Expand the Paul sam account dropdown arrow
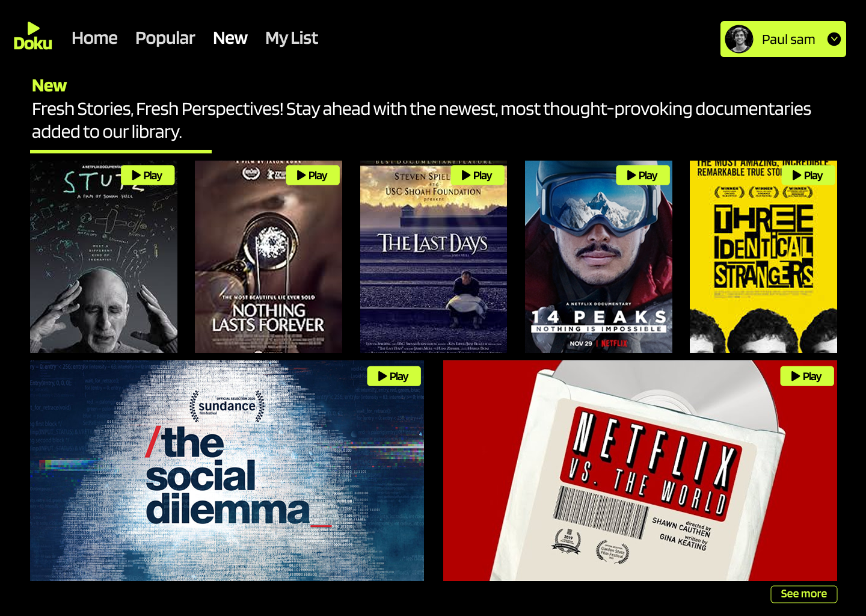The width and height of the screenshot is (866, 616). pyautogui.click(x=834, y=39)
